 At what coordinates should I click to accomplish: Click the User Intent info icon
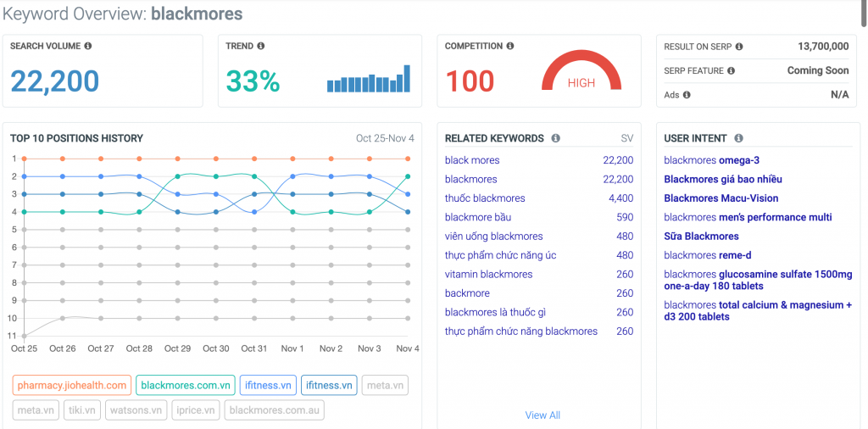coord(738,138)
